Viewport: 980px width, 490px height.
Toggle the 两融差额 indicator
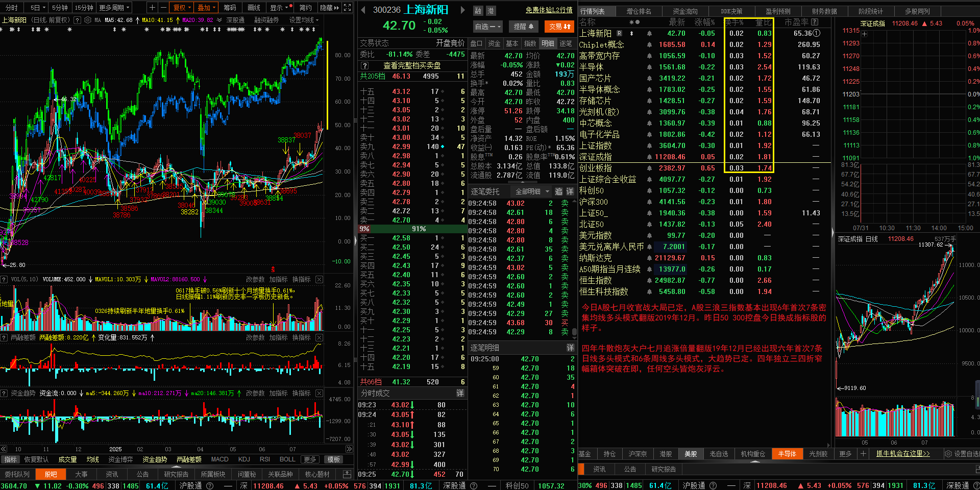[188, 459]
